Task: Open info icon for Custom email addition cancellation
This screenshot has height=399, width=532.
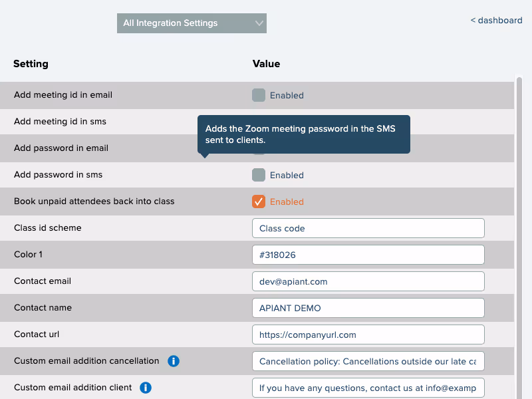Action: [x=174, y=361]
